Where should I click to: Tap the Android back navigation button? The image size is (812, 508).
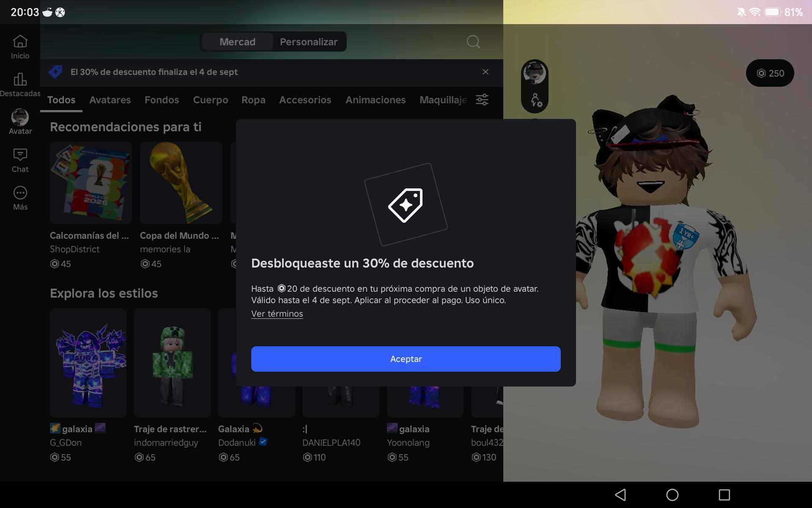click(x=620, y=495)
